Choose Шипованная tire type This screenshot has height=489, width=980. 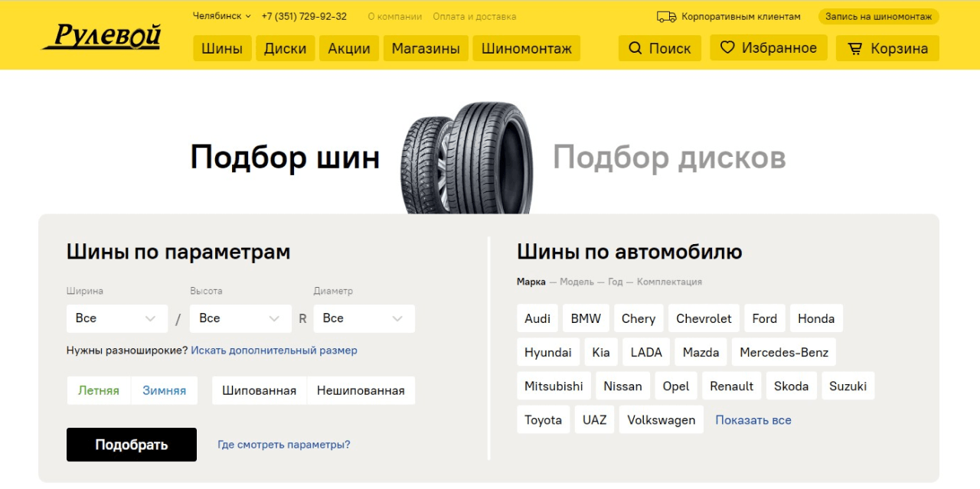click(x=258, y=390)
